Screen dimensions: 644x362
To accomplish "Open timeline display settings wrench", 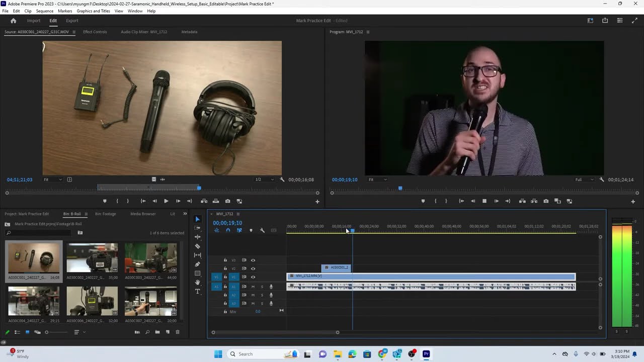I will coord(262,230).
